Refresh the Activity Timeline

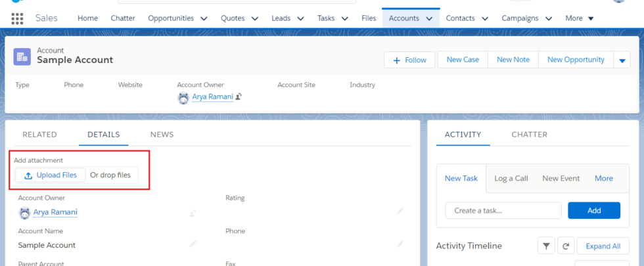565,246
